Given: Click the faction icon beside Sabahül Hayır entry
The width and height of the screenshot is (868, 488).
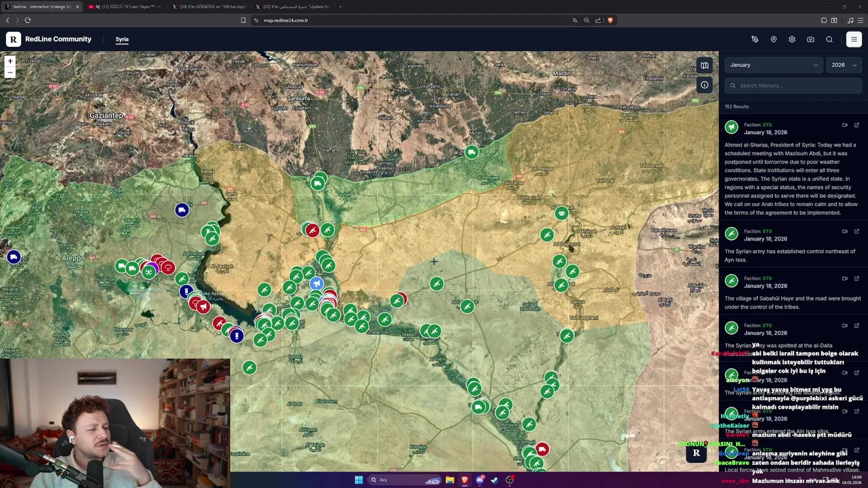Looking at the screenshot, I should point(731,281).
